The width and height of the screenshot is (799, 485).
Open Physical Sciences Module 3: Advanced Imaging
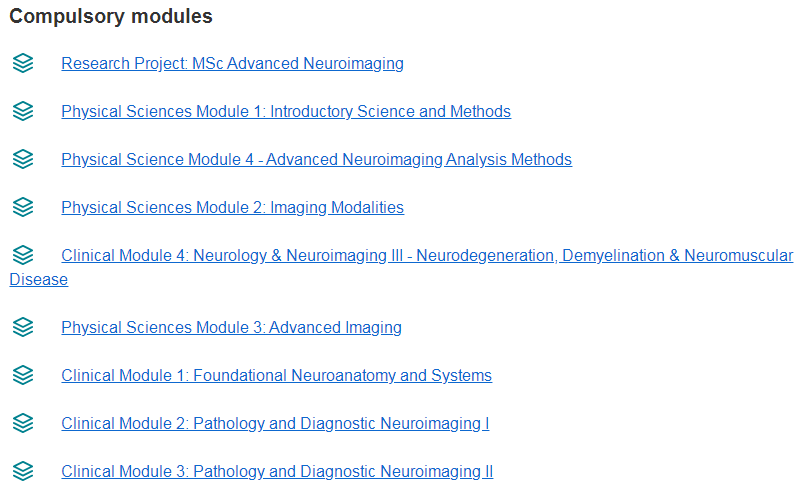pyautogui.click(x=231, y=328)
